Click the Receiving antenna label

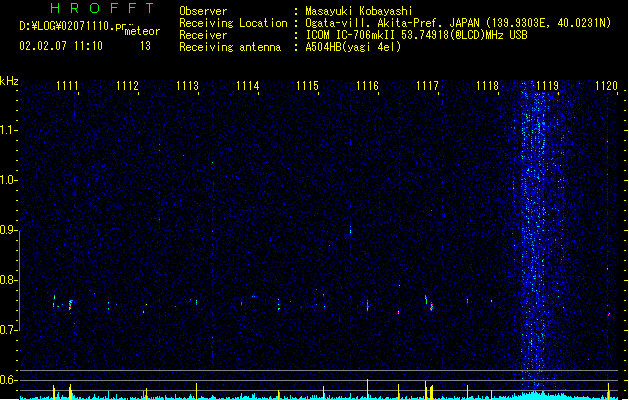click(x=230, y=47)
